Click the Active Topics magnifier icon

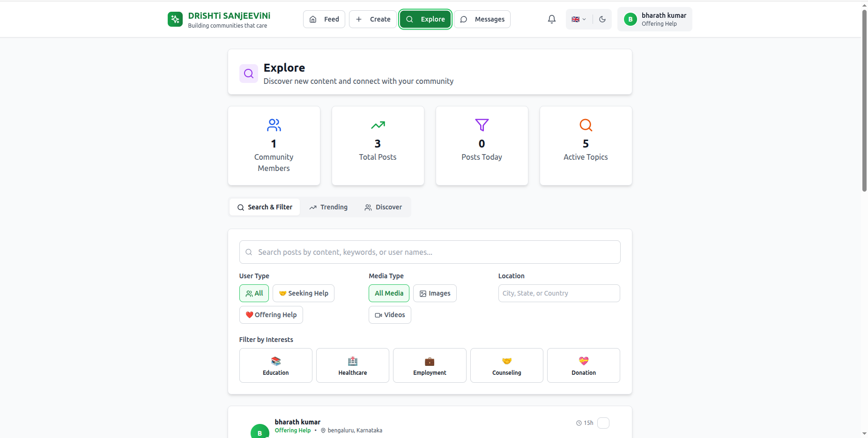click(586, 125)
